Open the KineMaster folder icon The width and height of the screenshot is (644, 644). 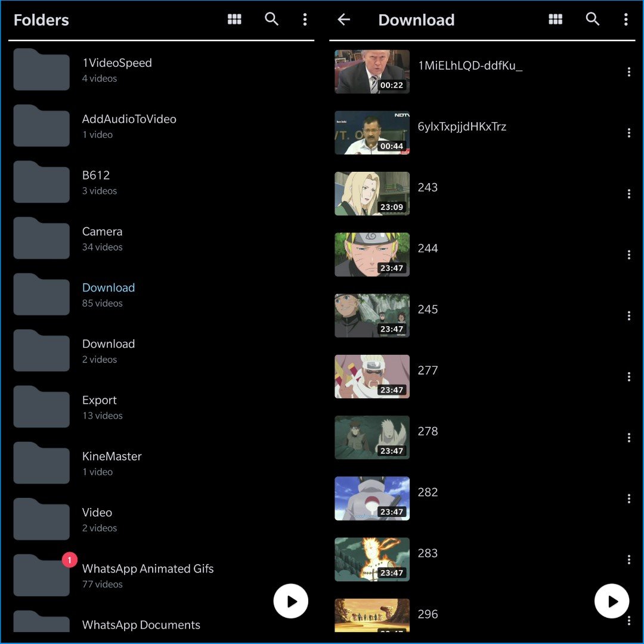42,463
